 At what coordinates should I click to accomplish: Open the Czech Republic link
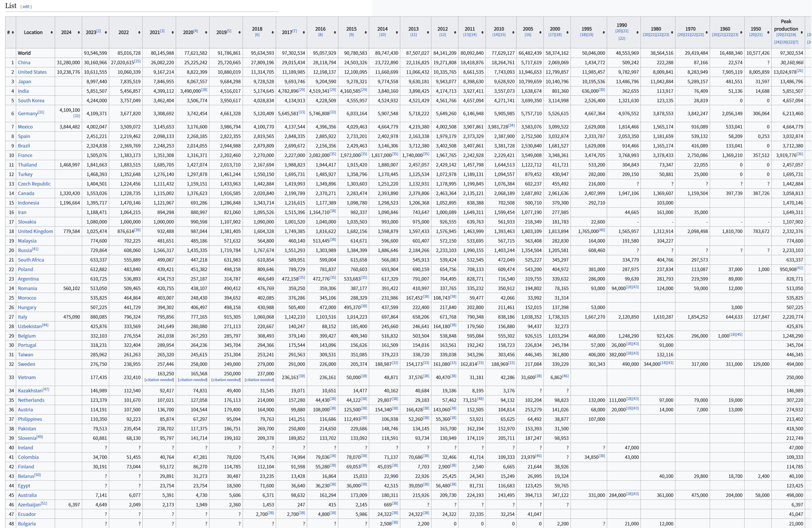click(x=34, y=184)
